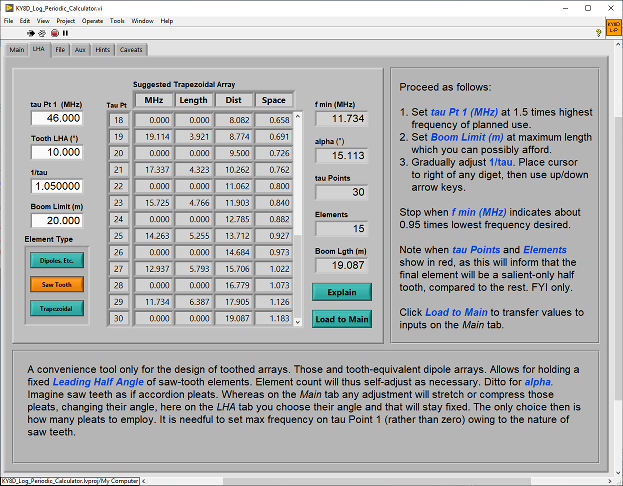Image resolution: width=623 pixels, height=486 pixels.
Task: Click the Run Continuously toolbar icon
Action: click(42, 33)
